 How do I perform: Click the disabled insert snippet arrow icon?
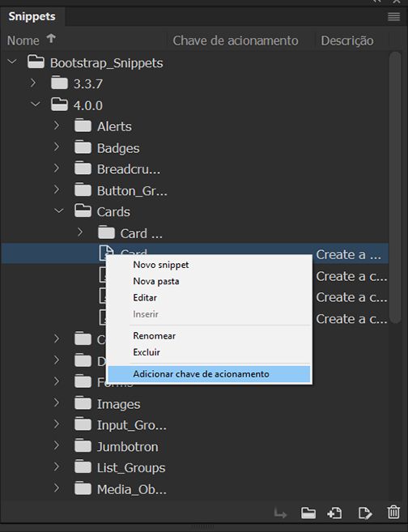pos(280,513)
